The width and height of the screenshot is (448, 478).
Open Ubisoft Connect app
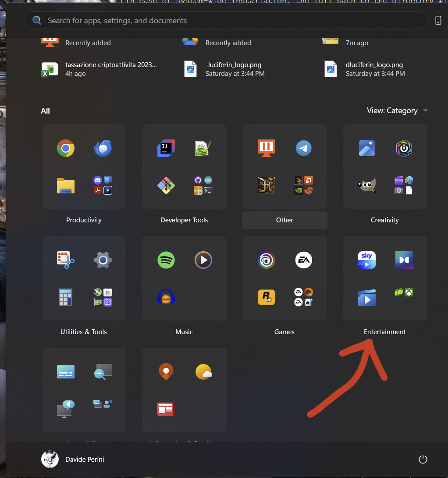point(266,260)
